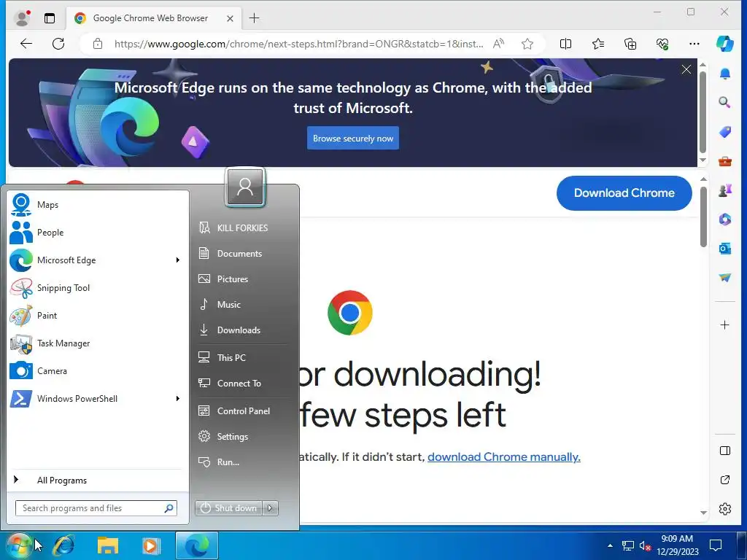The width and height of the screenshot is (747, 560).
Task: Launch Task Manager
Action: (98, 343)
